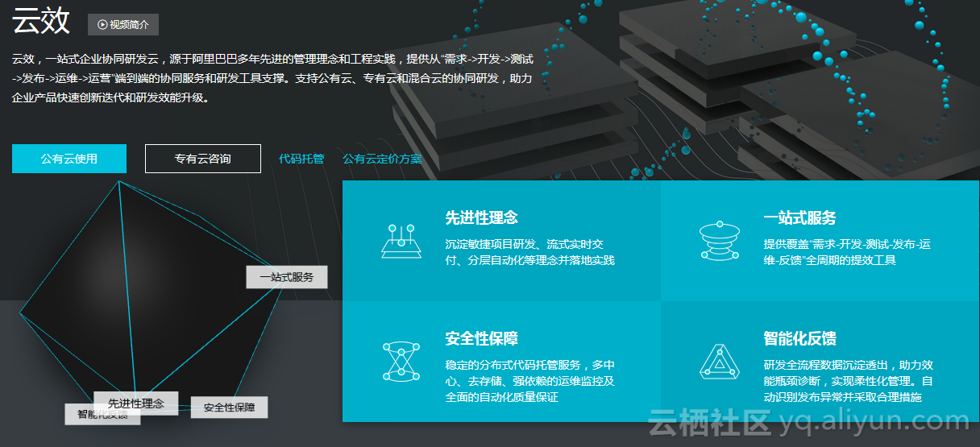Click the 智能化反馈 triangle icon
This screenshot has height=447, width=980.
[x=719, y=361]
